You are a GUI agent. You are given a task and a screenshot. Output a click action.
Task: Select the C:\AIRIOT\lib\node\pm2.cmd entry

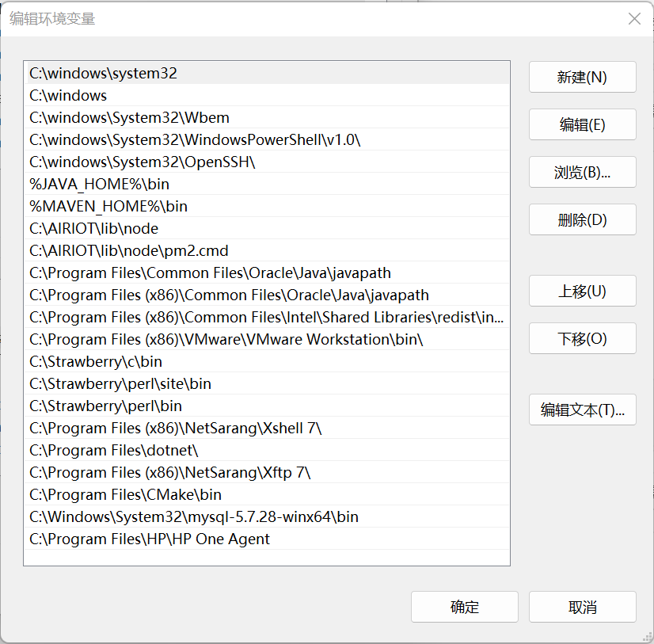129,251
